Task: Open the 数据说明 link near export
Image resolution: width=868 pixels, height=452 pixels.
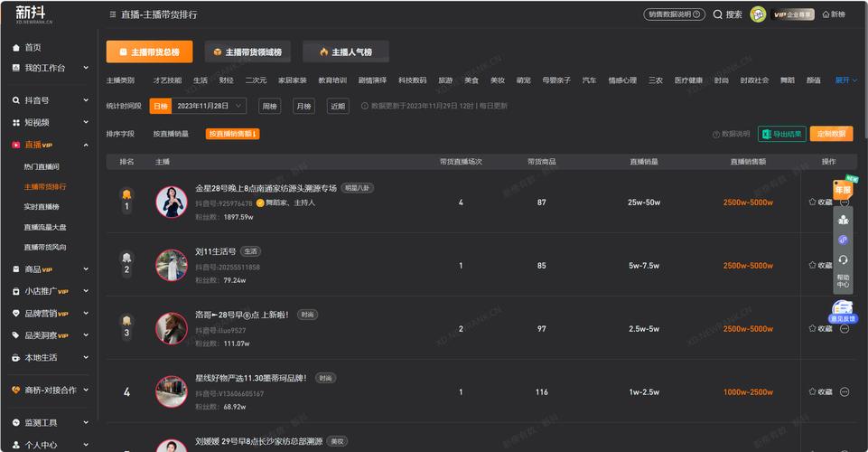Action: click(x=732, y=134)
